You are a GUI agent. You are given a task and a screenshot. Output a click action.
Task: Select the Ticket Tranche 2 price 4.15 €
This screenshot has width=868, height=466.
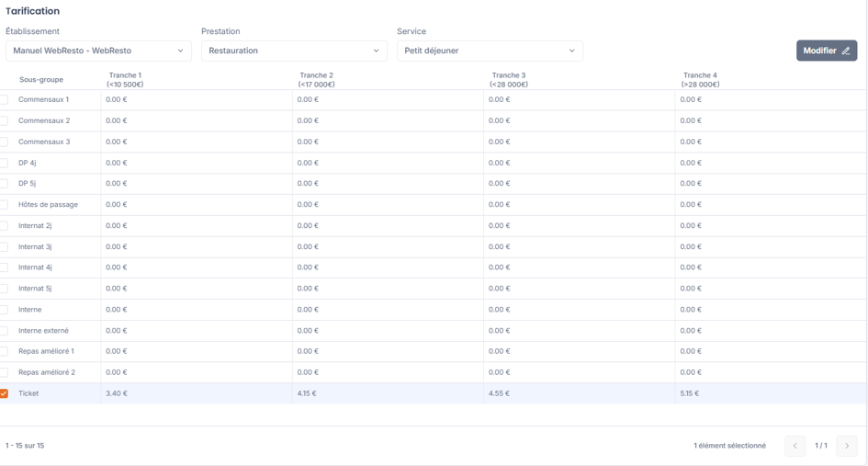coord(307,393)
